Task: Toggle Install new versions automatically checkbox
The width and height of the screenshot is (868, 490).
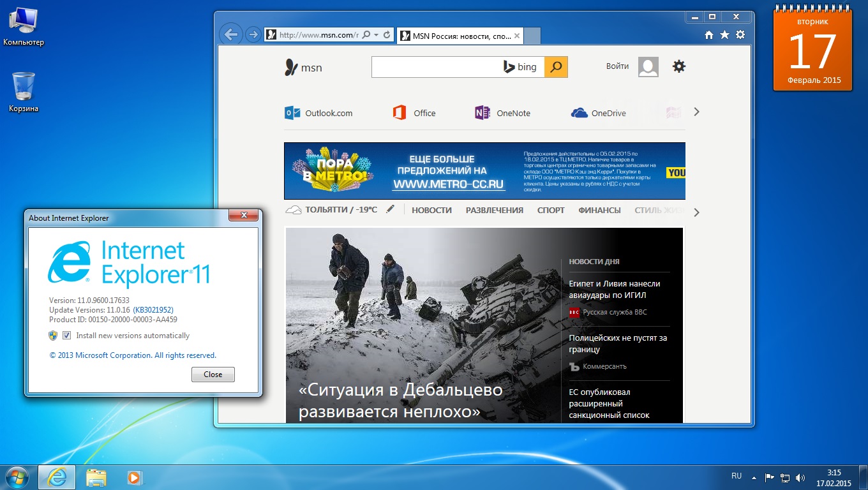Action: tap(66, 336)
